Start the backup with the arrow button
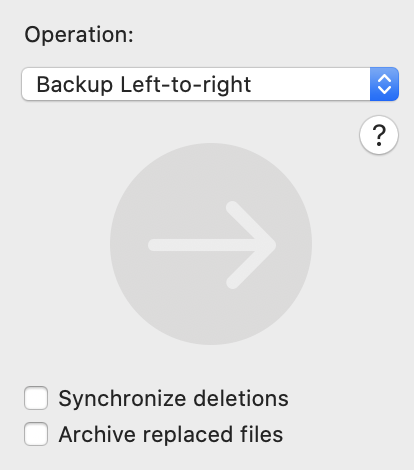Screen dimensions: 414x470 (x=211, y=244)
